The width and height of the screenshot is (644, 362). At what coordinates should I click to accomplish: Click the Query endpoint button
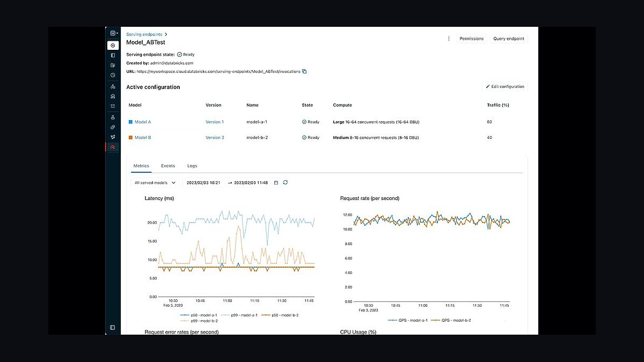click(509, 39)
